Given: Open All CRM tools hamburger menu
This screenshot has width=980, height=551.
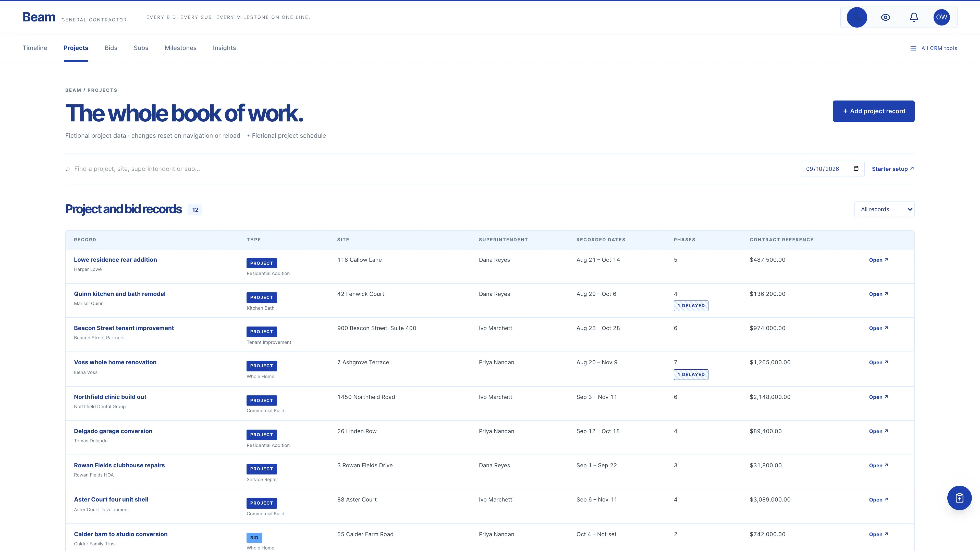Looking at the screenshot, I should [x=934, y=48].
